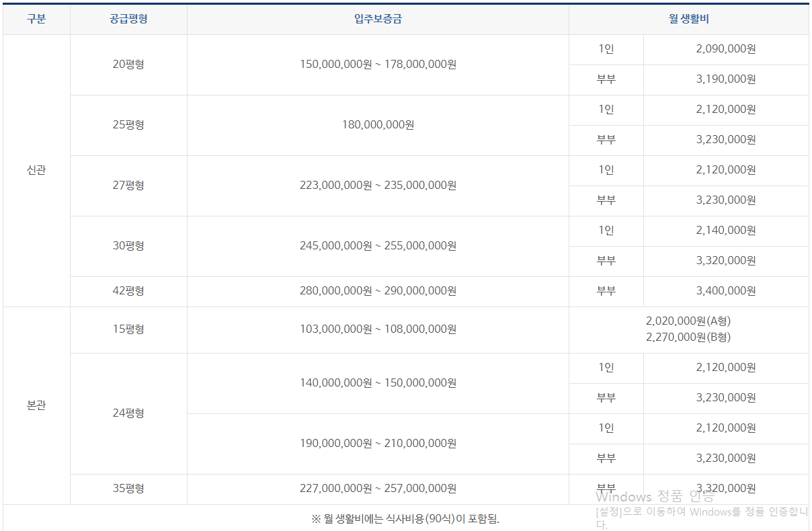This screenshot has height=531, width=812.
Task: Click deposit 103,000,000원 ~ 108,000,000원
Action: 378,329
